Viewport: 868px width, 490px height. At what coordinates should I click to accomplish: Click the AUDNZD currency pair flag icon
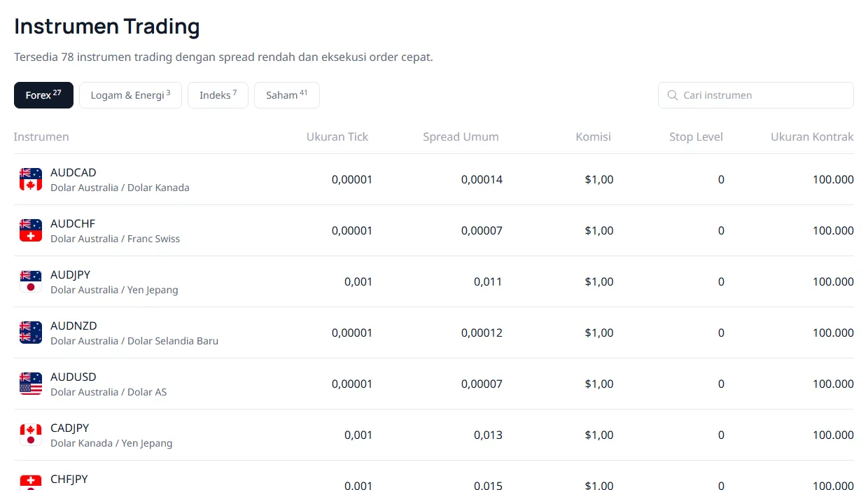coord(31,332)
